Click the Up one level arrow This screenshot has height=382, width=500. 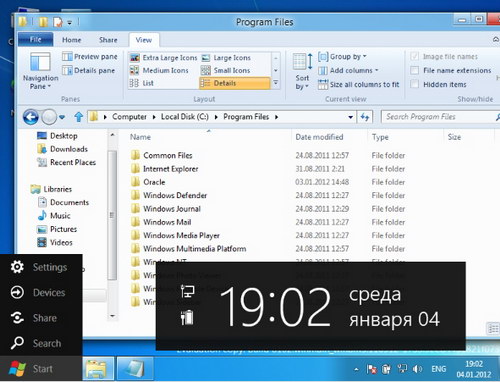[79, 117]
